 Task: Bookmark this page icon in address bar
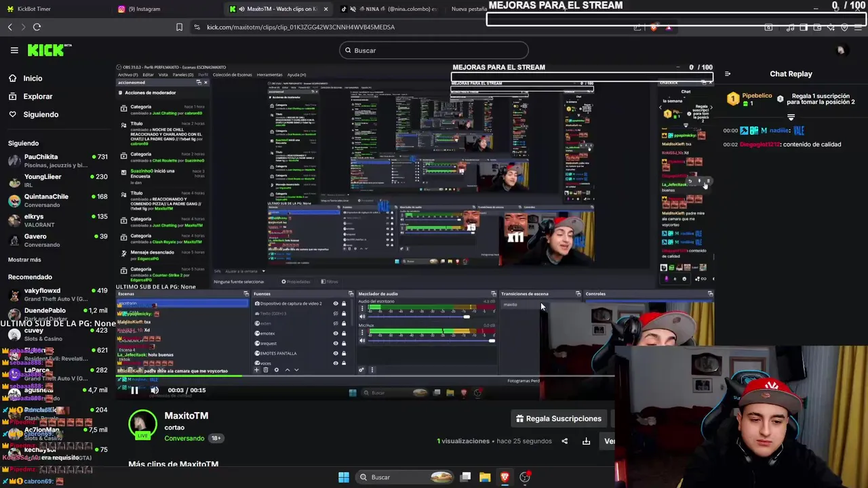click(x=179, y=27)
